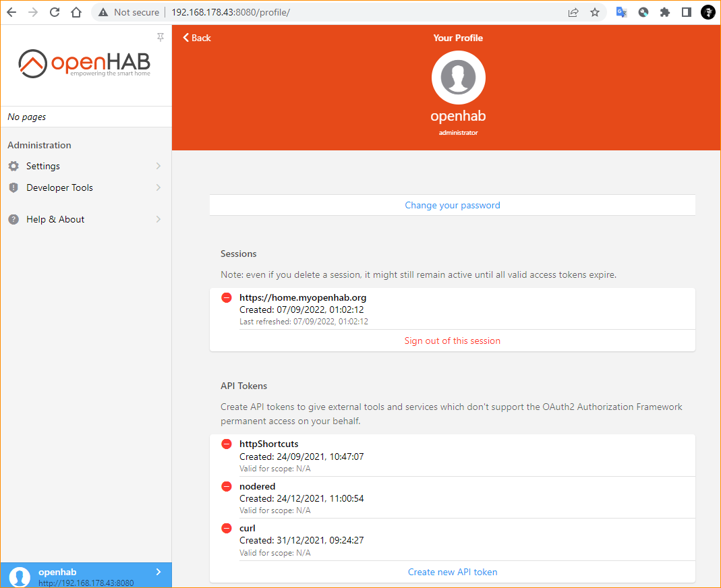Expand the Help & About chevron
721x588 pixels.
coord(158,219)
